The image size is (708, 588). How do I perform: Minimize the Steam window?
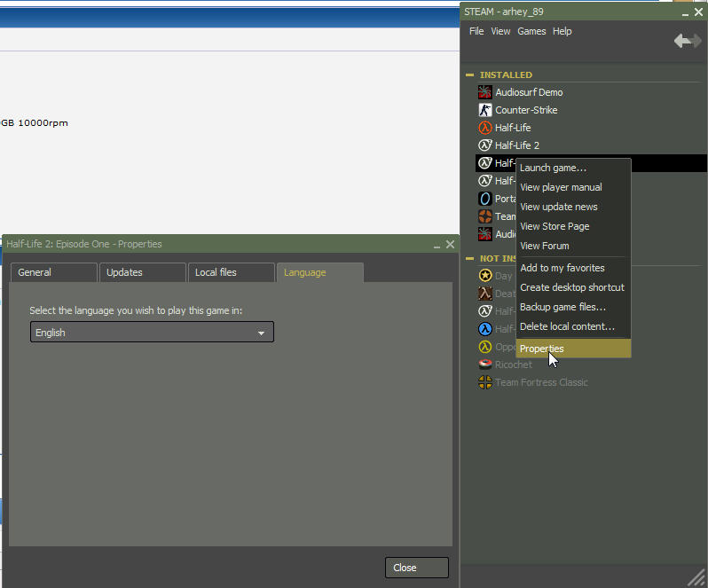click(686, 13)
